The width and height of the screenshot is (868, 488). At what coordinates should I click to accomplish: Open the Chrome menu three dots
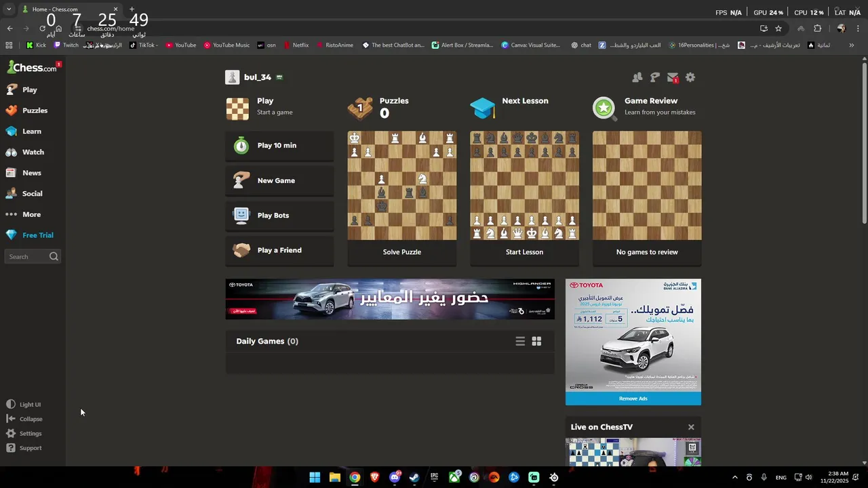pyautogui.click(x=859, y=28)
